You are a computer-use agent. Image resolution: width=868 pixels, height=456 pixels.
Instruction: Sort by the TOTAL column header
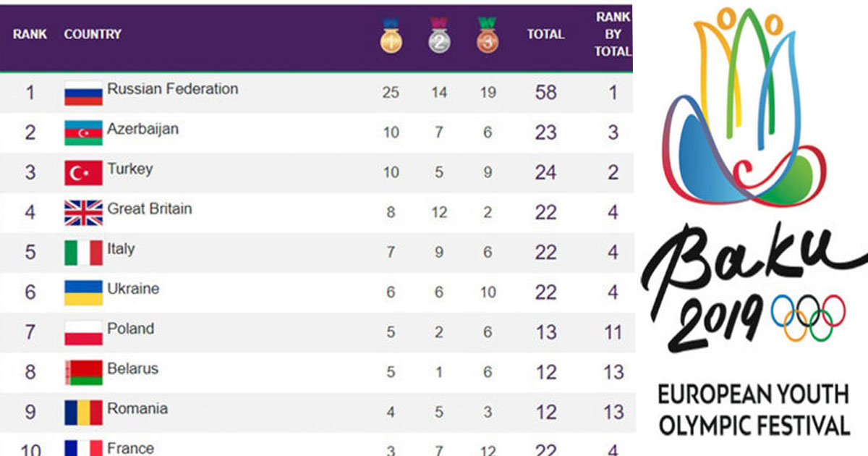pyautogui.click(x=545, y=34)
